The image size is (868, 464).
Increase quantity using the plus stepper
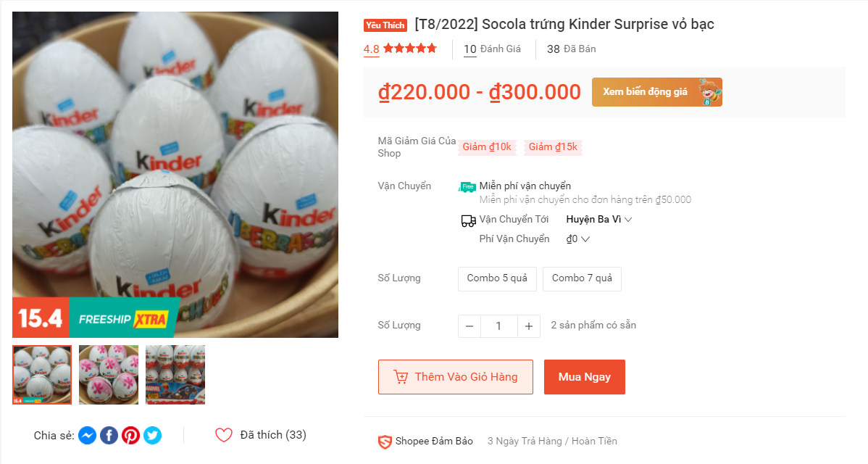(x=528, y=326)
